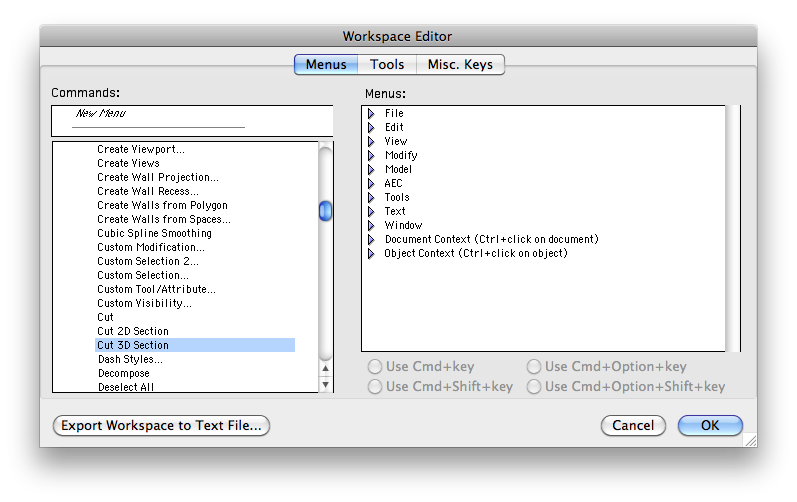Expand the Document Context menu triangle
The width and height of the screenshot is (797, 502).
(371, 240)
